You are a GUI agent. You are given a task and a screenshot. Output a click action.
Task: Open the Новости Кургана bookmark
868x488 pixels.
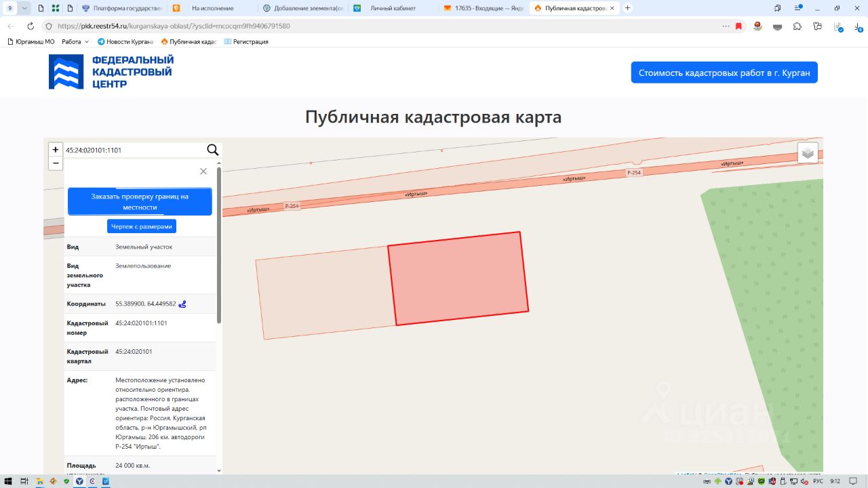click(x=125, y=41)
